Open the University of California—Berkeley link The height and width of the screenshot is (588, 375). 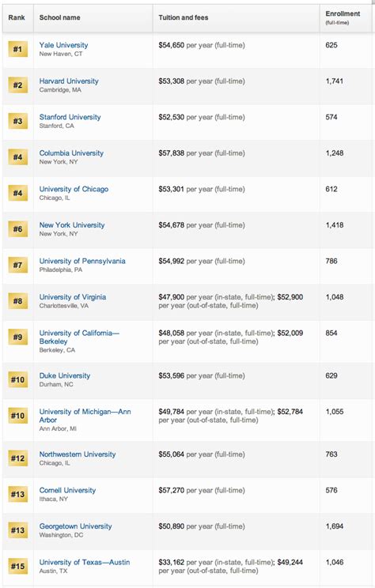pos(79,337)
